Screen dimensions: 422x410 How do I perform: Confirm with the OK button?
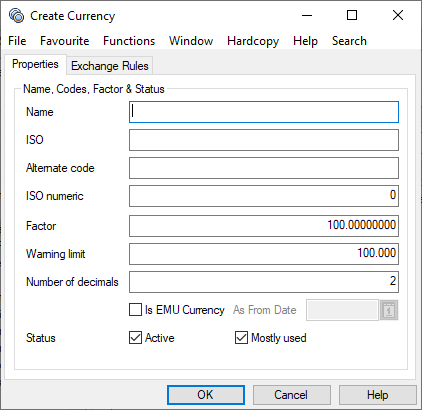[206, 395]
